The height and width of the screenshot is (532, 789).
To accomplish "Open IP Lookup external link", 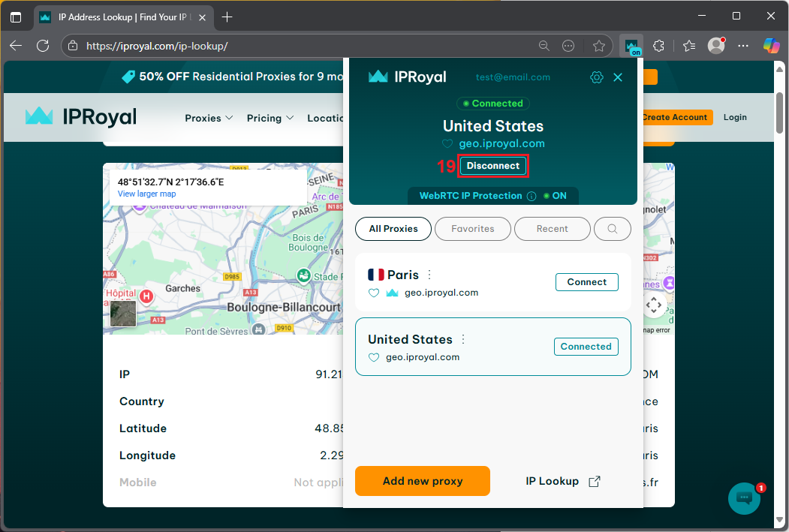I will 563,481.
